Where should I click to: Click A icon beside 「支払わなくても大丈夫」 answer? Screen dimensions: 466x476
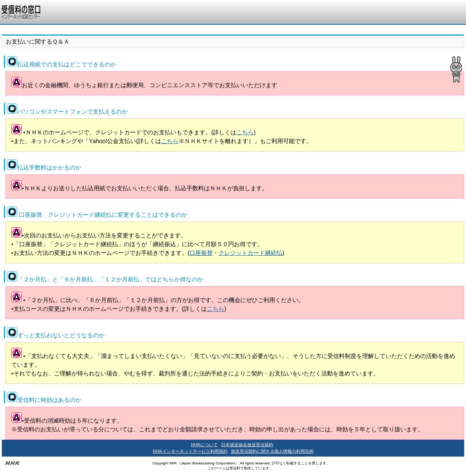pyautogui.click(x=16, y=353)
